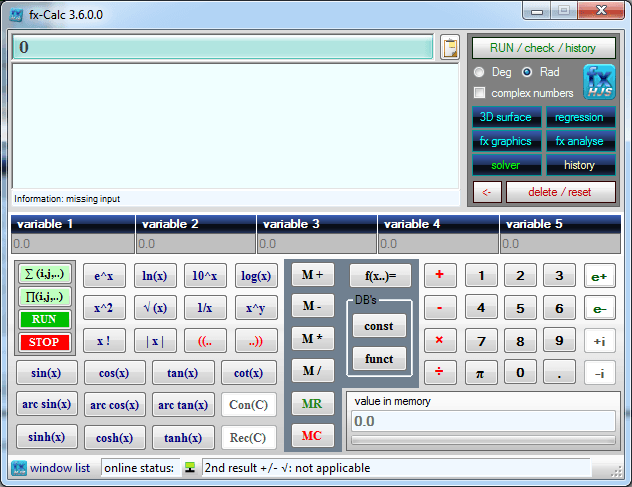This screenshot has width=632, height=487.
Task: Open the regression module
Action: point(580,117)
